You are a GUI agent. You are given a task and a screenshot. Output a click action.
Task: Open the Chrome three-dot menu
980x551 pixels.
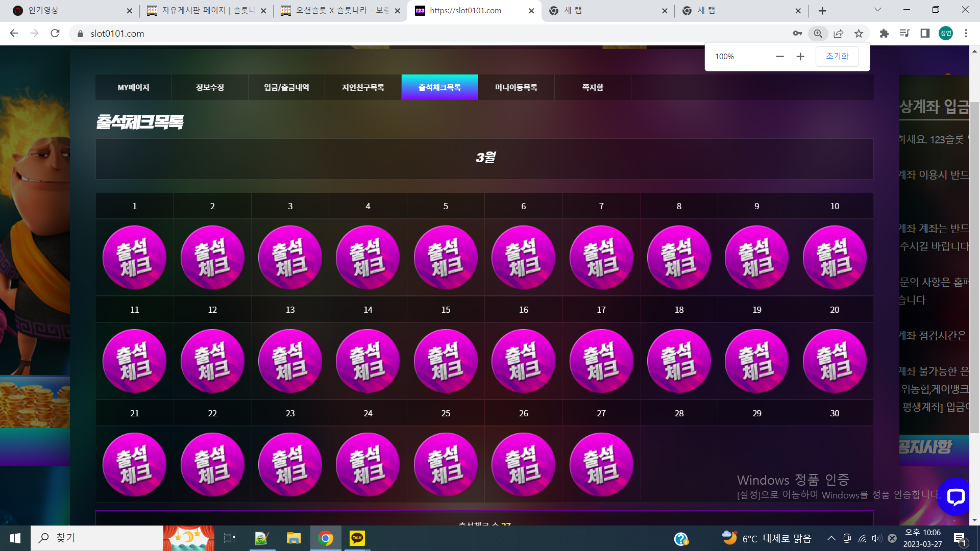click(966, 34)
